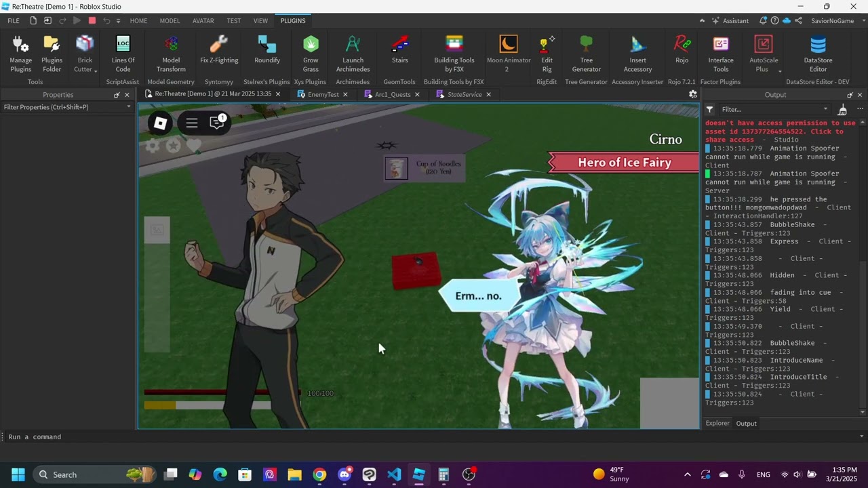The image size is (868, 488).
Task: Open the Output filter dropdown arrow
Action: click(825, 109)
